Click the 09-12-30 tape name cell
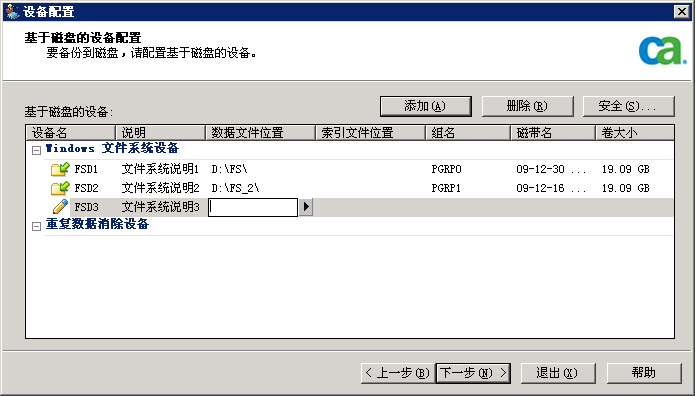Image resolution: width=695 pixels, height=396 pixels. tap(551, 169)
